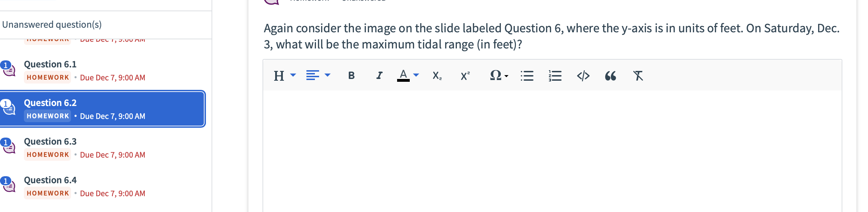The width and height of the screenshot is (868, 212).
Task: Select Question 6.3 in the sidebar
Action: 50,141
